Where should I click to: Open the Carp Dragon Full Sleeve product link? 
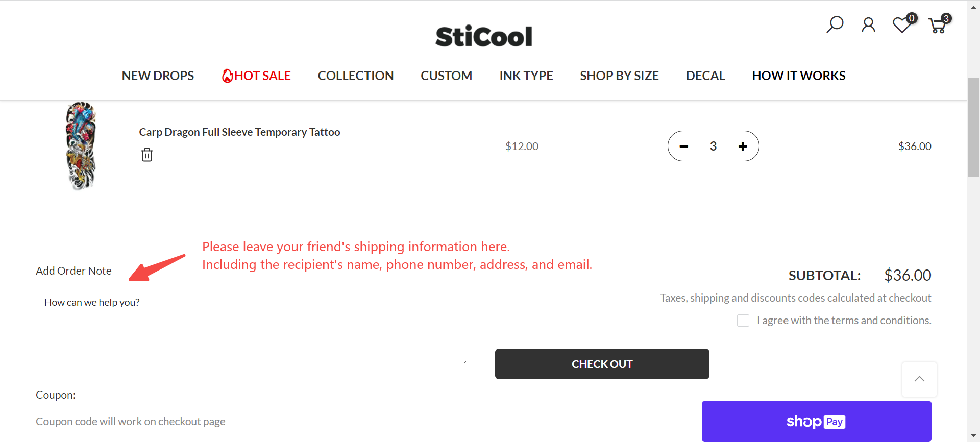[x=239, y=132]
